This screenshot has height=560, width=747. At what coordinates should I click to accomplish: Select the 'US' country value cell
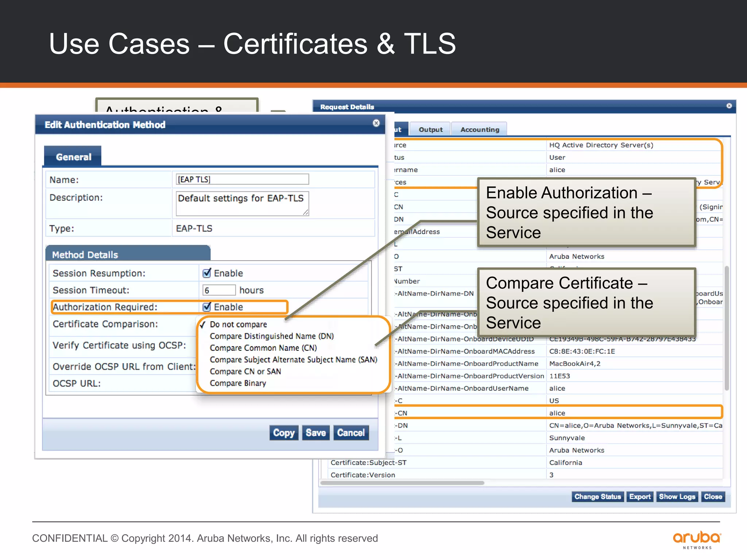(x=554, y=401)
